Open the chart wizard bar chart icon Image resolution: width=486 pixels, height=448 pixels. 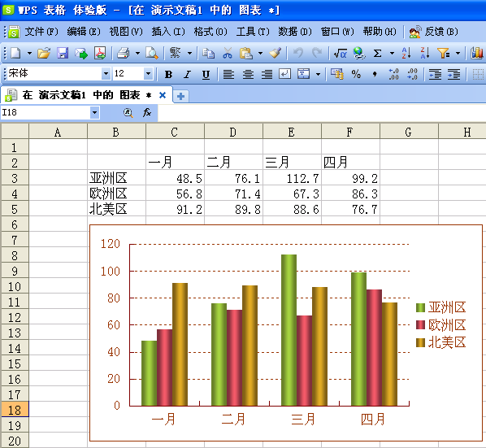[477, 53]
